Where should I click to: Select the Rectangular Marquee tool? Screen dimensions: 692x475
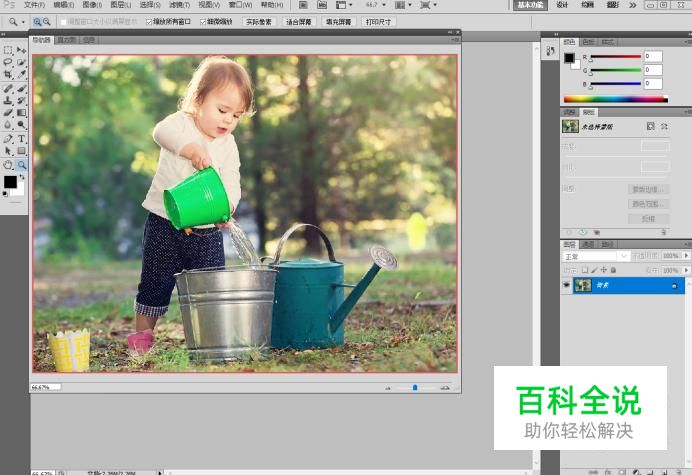pos(8,50)
